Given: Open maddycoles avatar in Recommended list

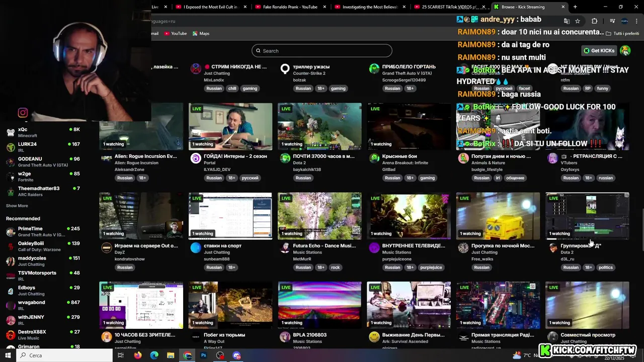Looking at the screenshot, I should click(x=11, y=261).
